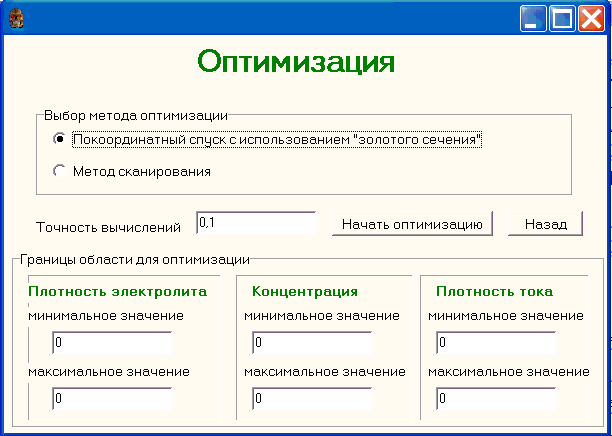Click the "Точность вычислений" label
This screenshot has height=436, width=612.
[109, 228]
